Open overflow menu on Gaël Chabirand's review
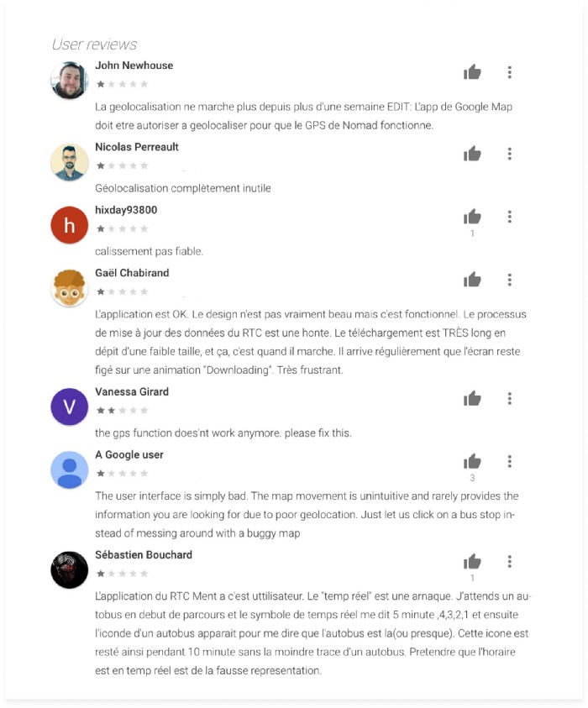588x708 pixels. [x=510, y=280]
